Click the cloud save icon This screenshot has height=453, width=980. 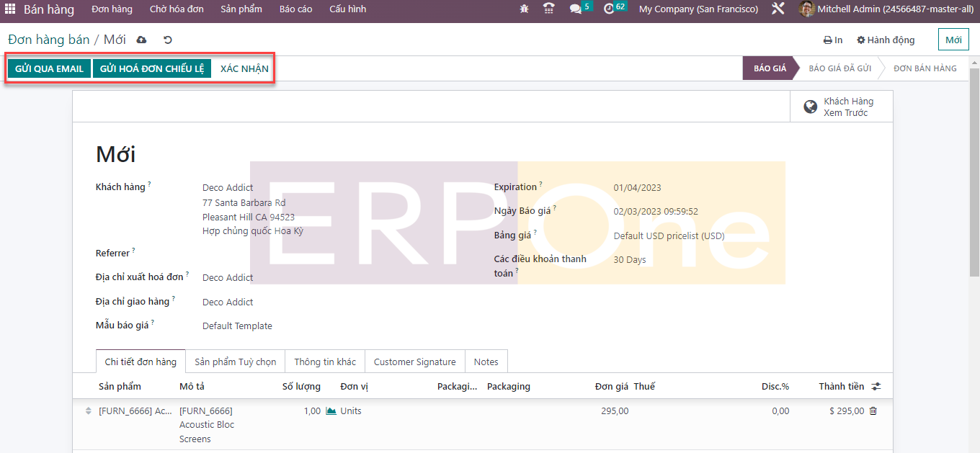141,40
